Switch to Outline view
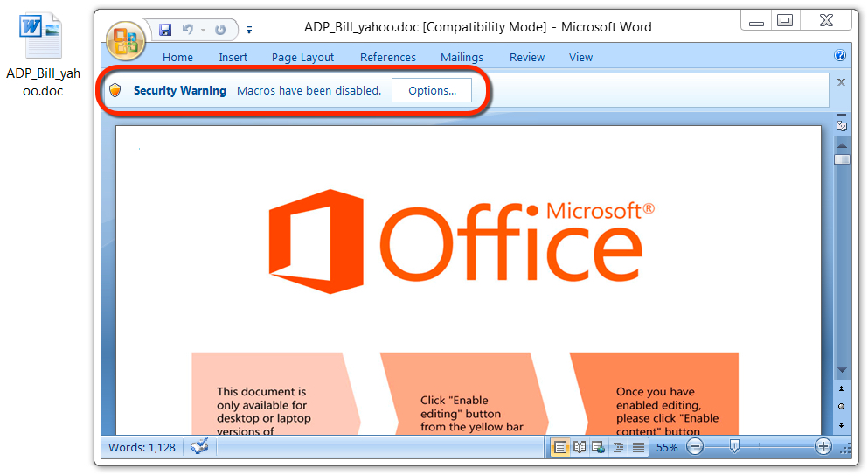 click(618, 447)
